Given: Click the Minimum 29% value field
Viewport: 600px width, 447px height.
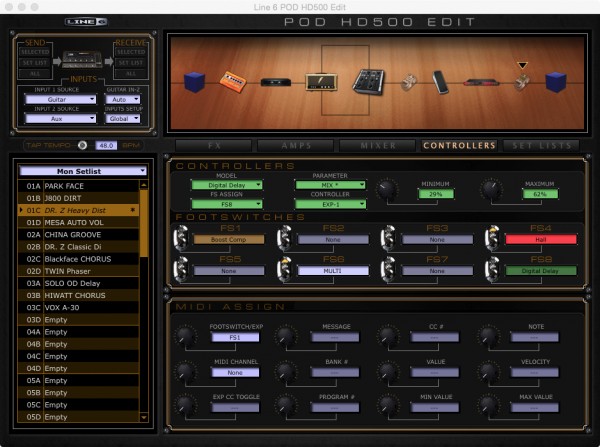Looking at the screenshot, I should coord(436,194).
